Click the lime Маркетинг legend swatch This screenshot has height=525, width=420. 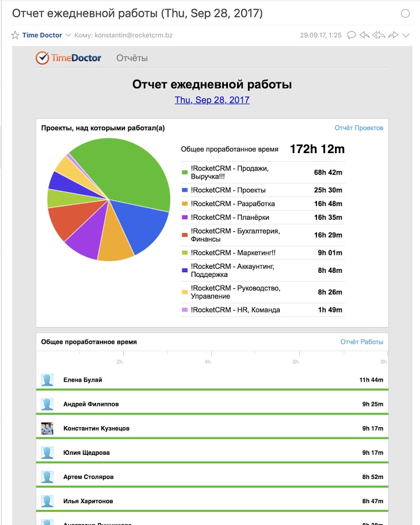(x=185, y=253)
